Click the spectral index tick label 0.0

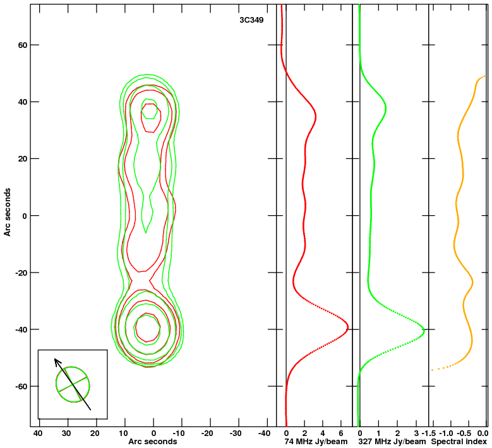[x=483, y=433]
